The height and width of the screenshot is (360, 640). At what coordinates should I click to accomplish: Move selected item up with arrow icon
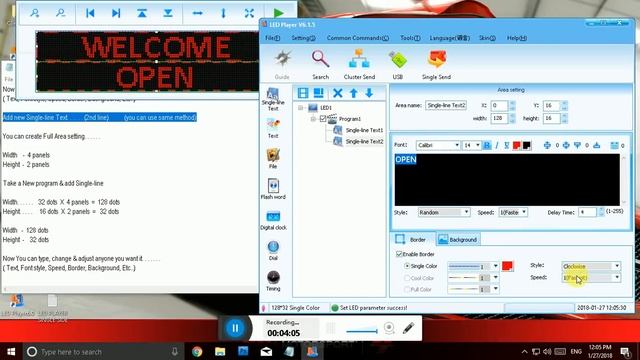(353, 93)
